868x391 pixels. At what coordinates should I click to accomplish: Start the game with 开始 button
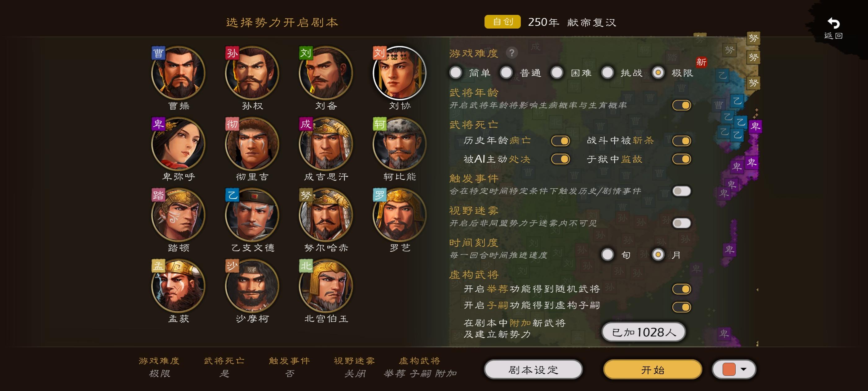(653, 370)
